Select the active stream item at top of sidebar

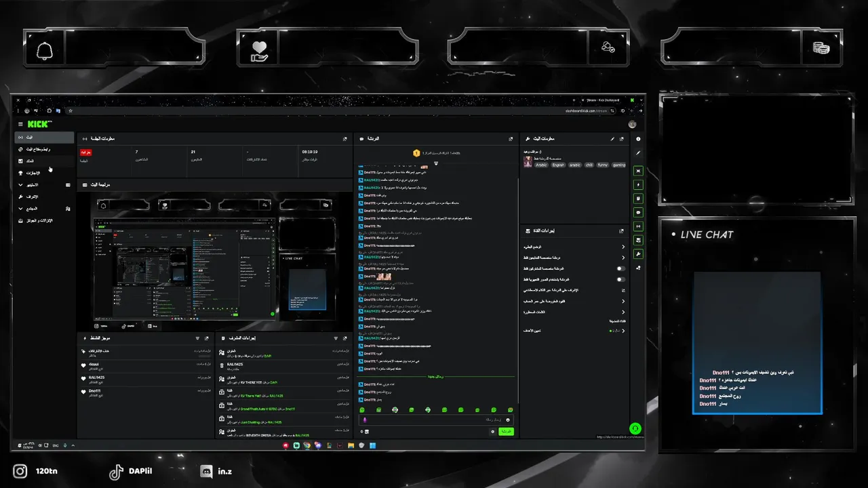(44, 138)
